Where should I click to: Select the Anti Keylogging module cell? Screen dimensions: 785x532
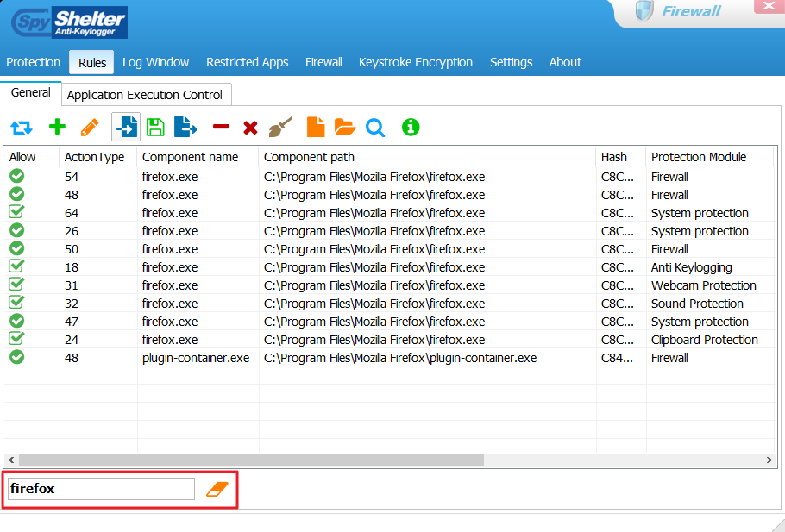pyautogui.click(x=691, y=268)
